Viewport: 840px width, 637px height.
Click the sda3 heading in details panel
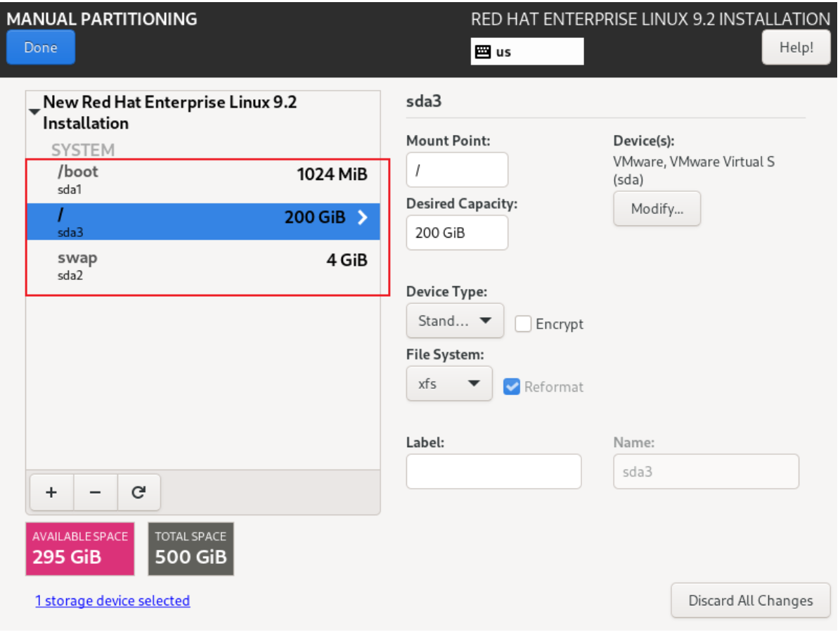[x=424, y=101]
